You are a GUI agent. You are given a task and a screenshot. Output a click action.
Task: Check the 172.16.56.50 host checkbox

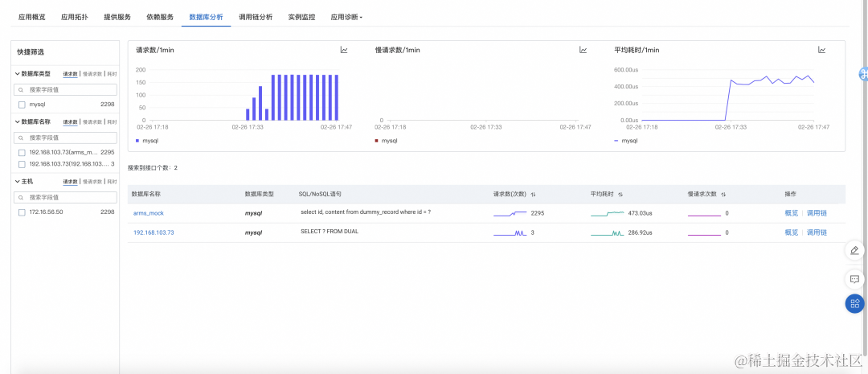coord(22,212)
